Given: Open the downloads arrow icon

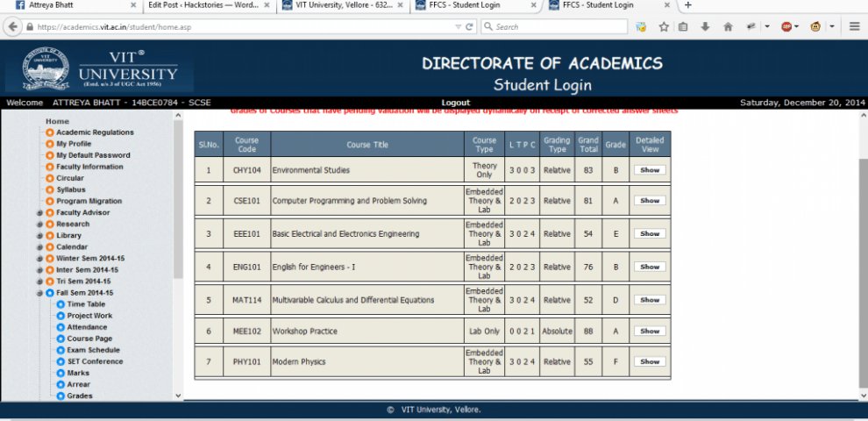Looking at the screenshot, I should (x=705, y=26).
